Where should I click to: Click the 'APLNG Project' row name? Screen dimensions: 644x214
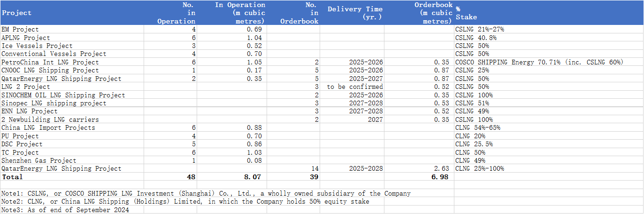click(x=72, y=38)
